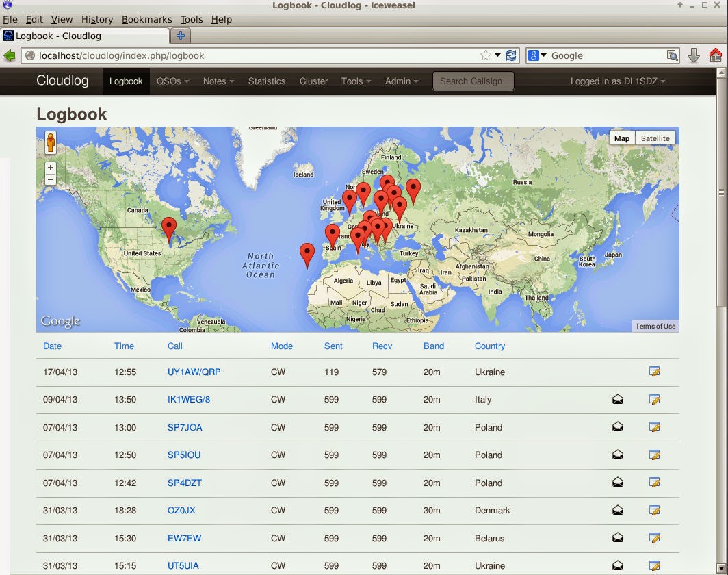
Task: Go to browser home page icon
Action: pyautogui.click(x=716, y=55)
